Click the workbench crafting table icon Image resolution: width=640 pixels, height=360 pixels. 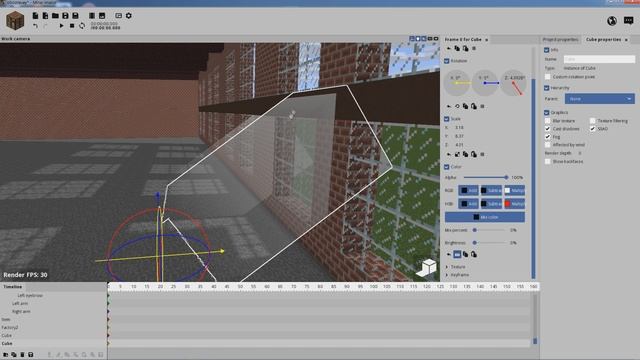(15, 20)
